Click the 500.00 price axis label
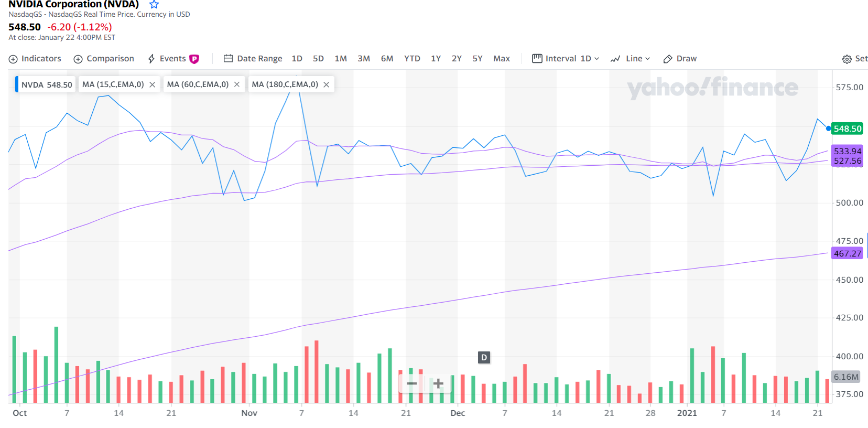868x428 pixels. (x=850, y=203)
